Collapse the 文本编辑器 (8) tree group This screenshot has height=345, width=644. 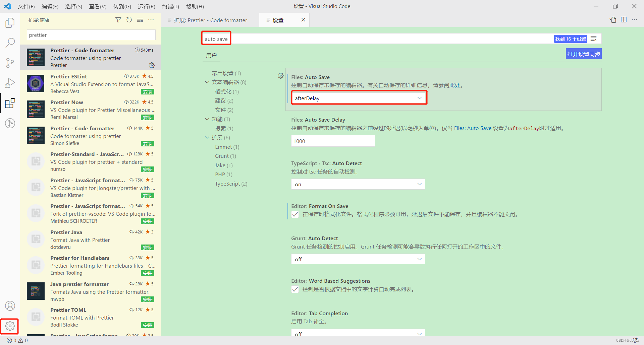click(207, 82)
